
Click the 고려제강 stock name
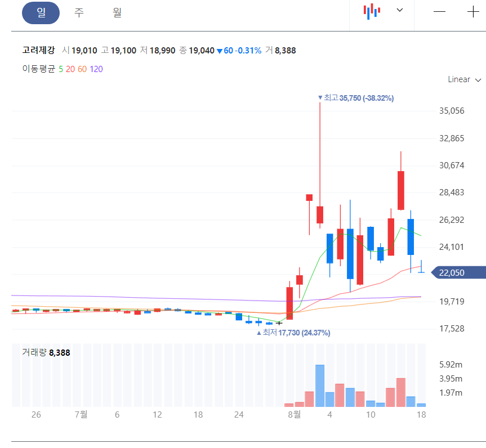point(39,50)
